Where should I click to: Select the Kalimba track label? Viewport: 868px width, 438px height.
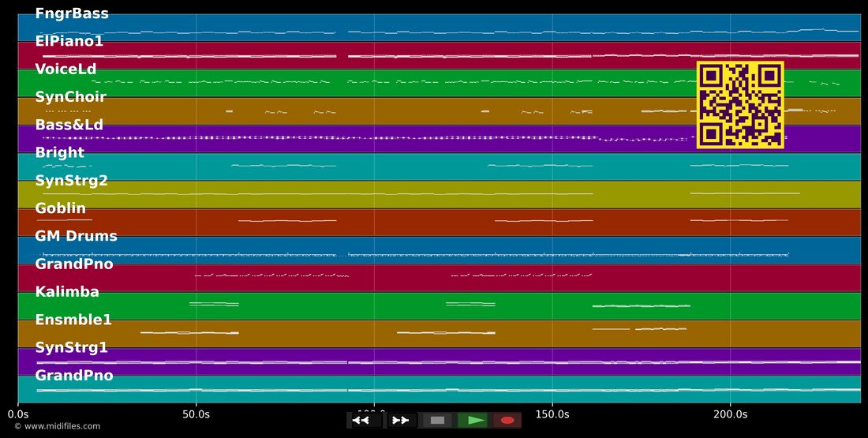coord(67,292)
